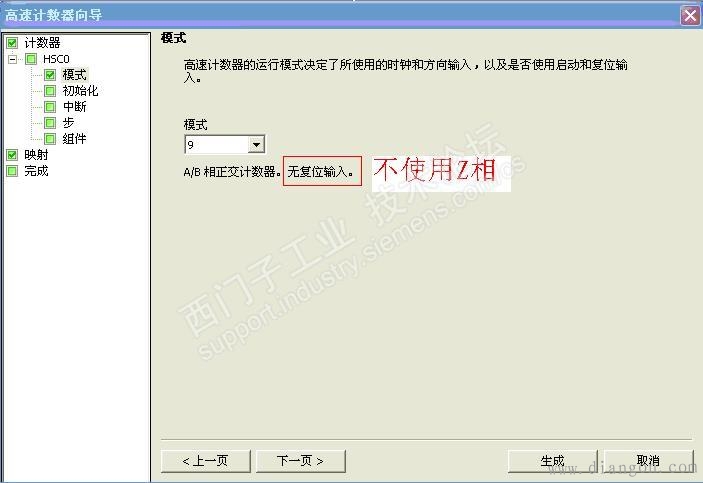Click the 生成 button
703x483 pixels.
coord(552,461)
